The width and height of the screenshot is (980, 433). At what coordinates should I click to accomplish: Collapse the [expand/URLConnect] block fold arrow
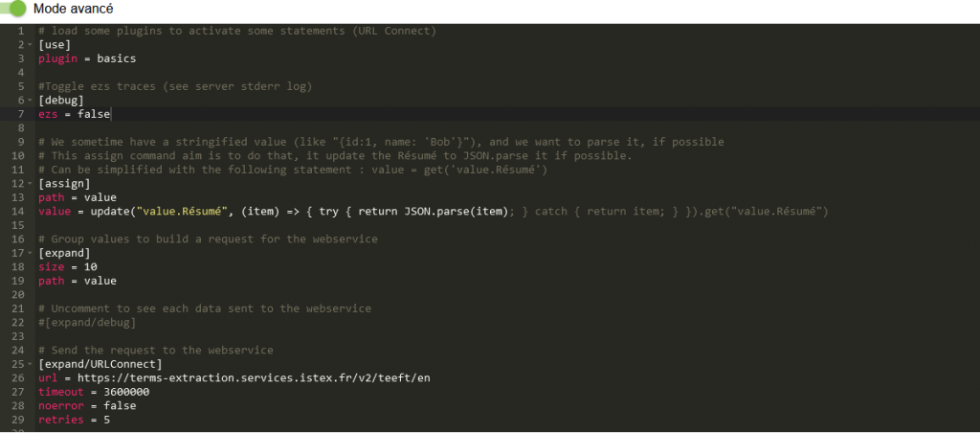(x=31, y=364)
